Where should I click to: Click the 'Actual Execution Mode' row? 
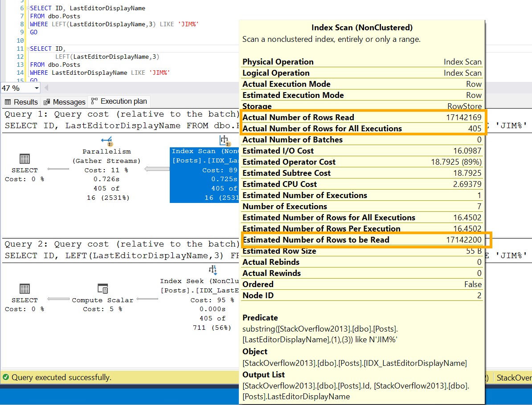(x=362, y=84)
